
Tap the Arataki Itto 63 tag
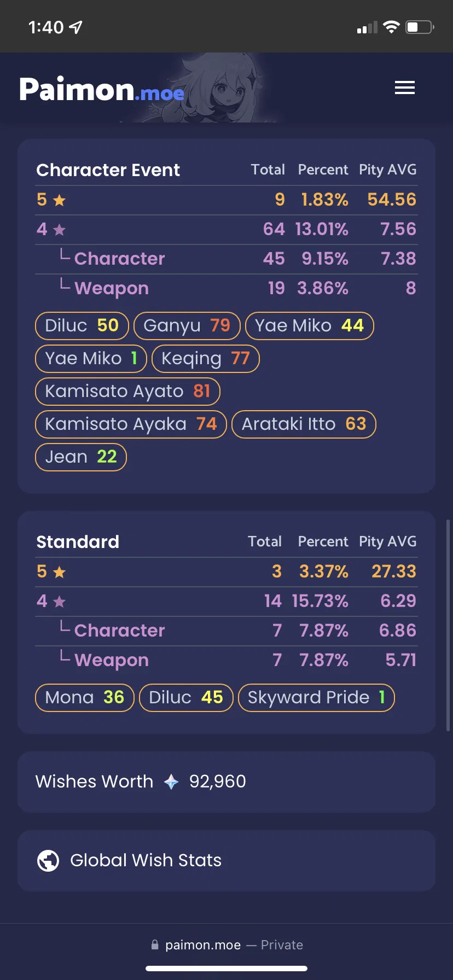[x=304, y=424]
